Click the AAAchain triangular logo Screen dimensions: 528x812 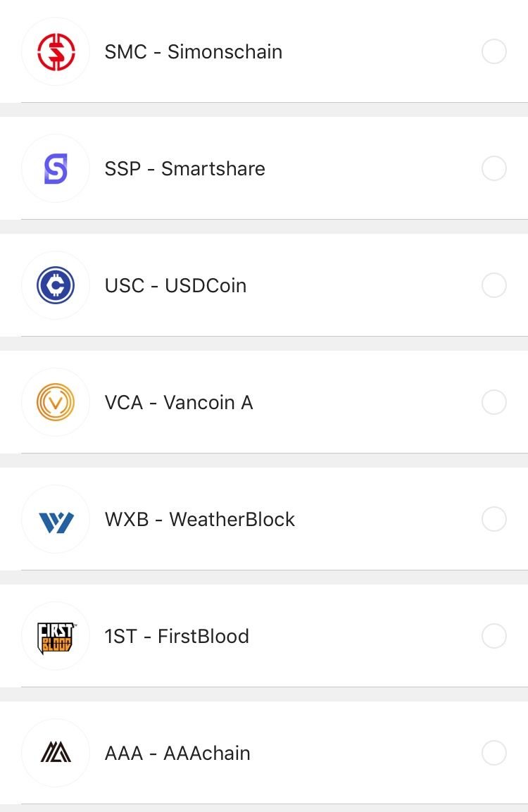[x=56, y=753]
